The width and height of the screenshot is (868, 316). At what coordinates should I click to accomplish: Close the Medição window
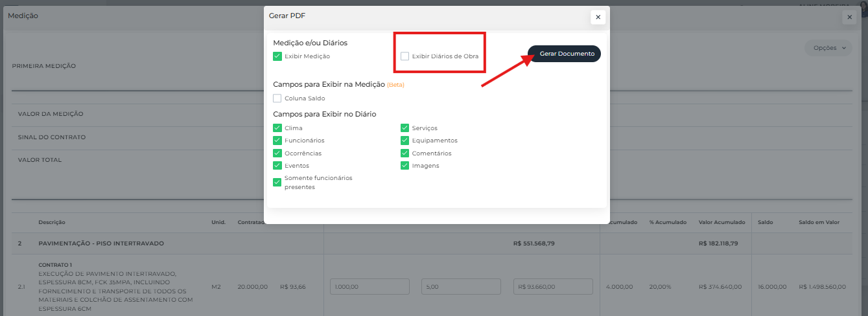[849, 17]
